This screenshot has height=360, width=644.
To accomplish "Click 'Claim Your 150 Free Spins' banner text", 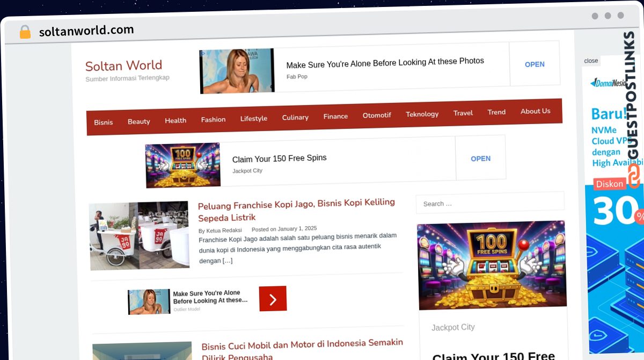I will click(x=279, y=159).
